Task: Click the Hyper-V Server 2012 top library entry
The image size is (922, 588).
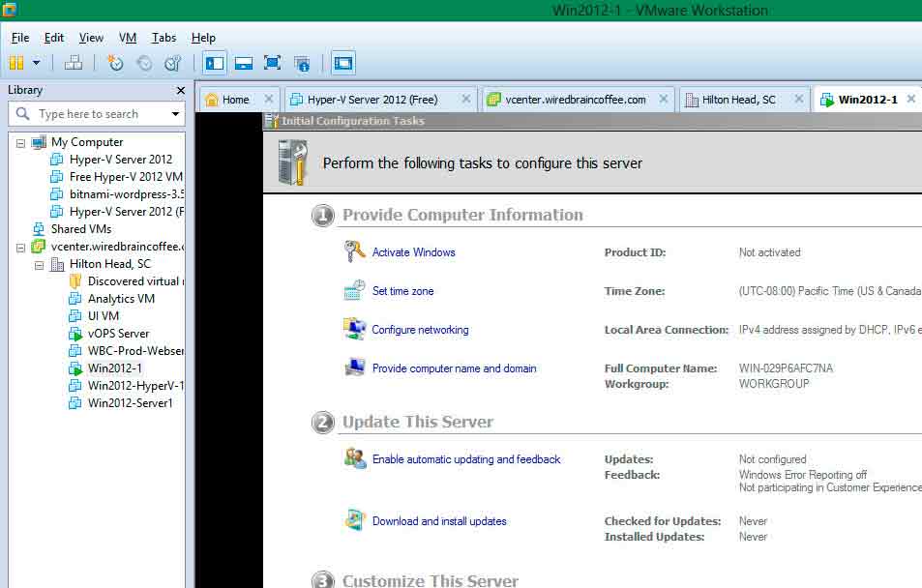Action: tap(121, 160)
